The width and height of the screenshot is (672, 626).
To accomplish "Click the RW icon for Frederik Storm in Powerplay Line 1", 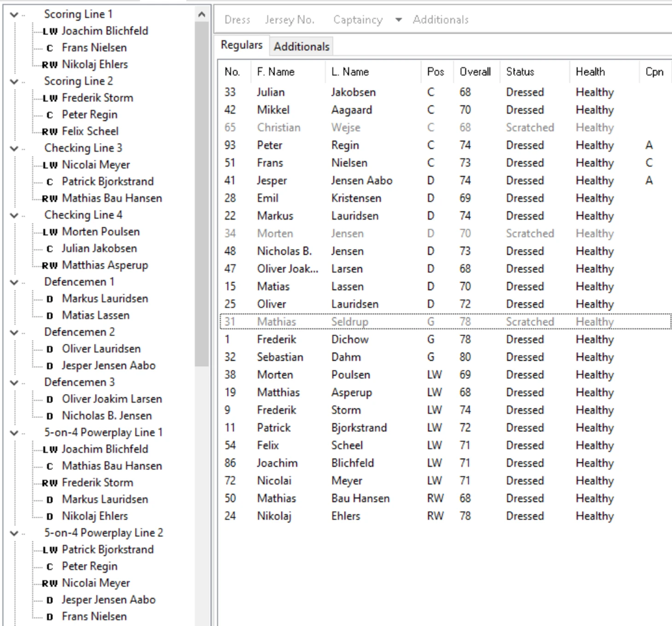I will tap(50, 483).
